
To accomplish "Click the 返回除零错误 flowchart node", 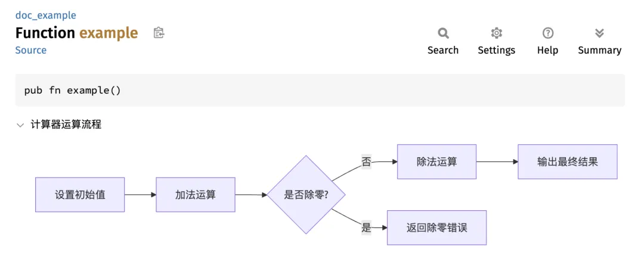I will point(436,228).
